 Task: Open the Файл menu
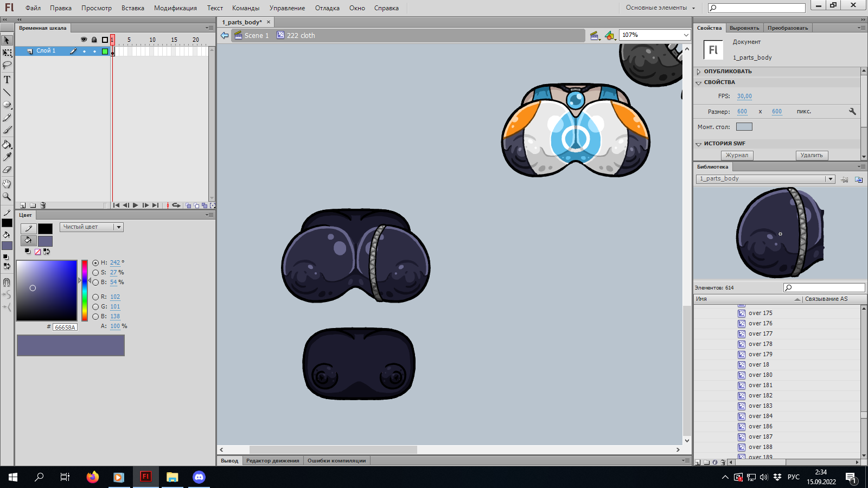pos(33,8)
